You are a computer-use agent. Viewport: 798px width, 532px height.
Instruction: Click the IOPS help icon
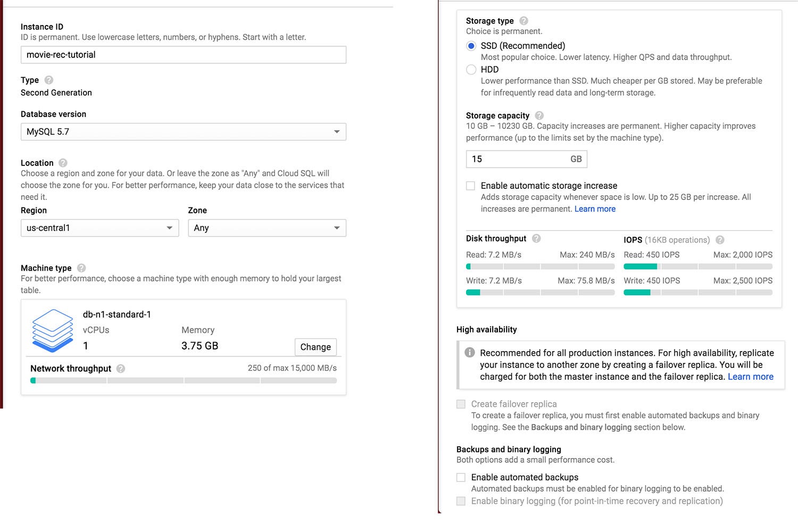pos(720,240)
